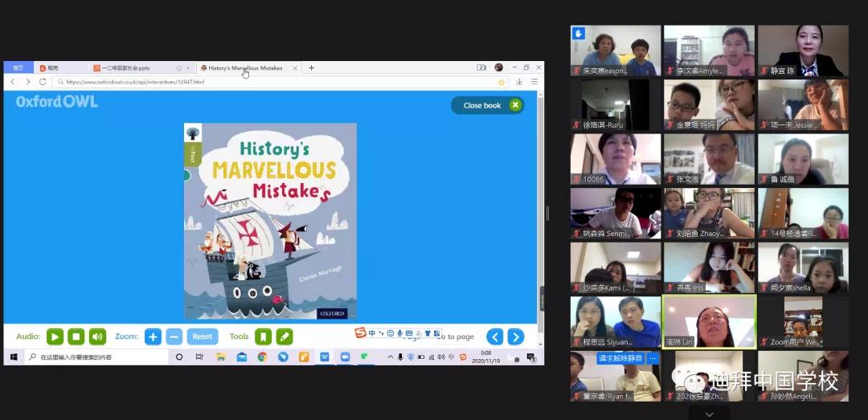868x420 pixels.
Task: Select 鲁 诚曲 participant video
Action: 803,159
